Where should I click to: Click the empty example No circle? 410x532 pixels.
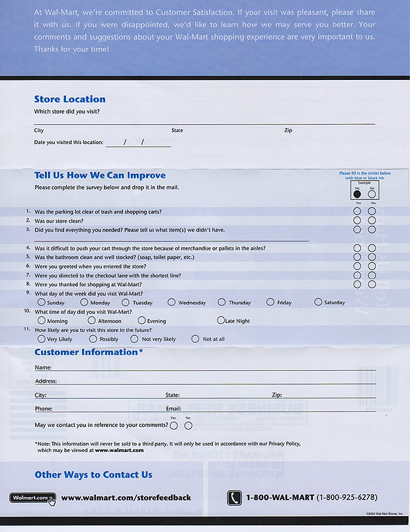[x=372, y=194]
